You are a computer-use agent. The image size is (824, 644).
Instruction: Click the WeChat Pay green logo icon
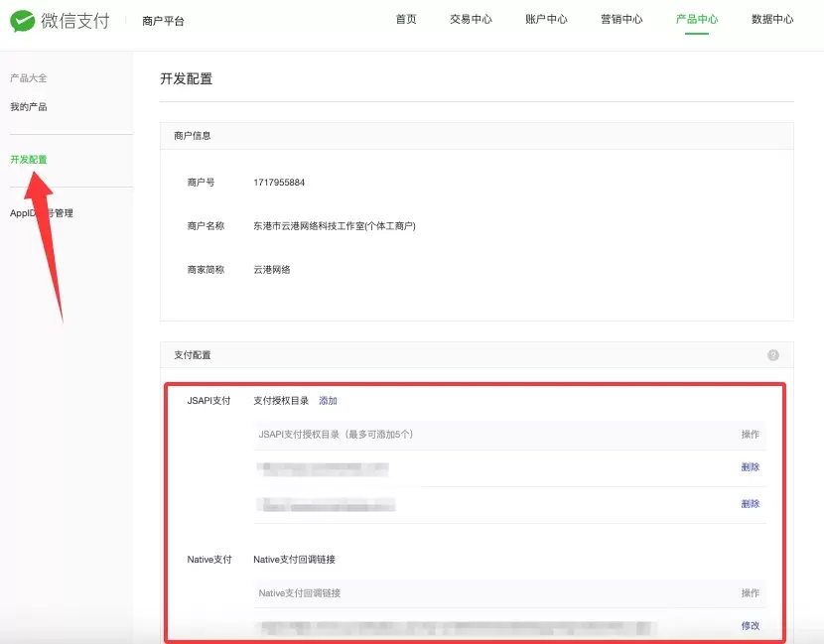click(23, 21)
